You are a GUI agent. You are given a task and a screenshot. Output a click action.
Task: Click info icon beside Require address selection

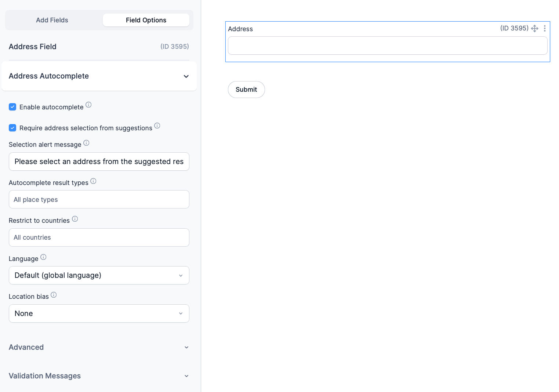(157, 126)
